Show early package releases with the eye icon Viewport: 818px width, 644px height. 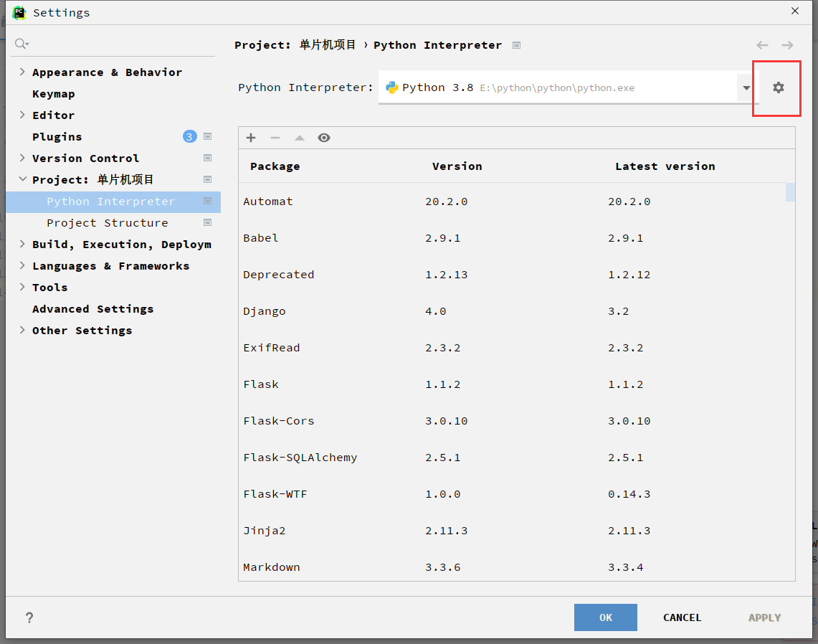[324, 137]
